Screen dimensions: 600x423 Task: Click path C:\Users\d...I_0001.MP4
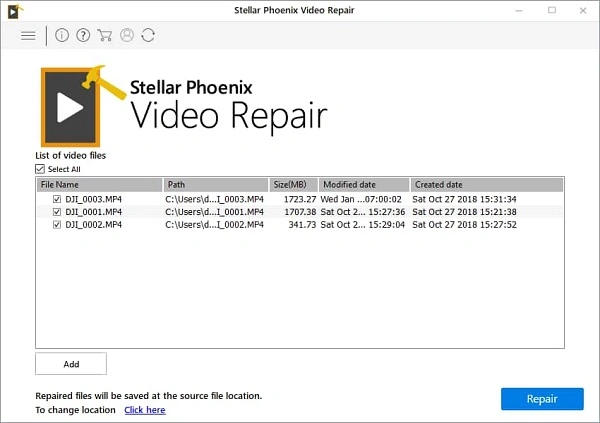[214, 212]
